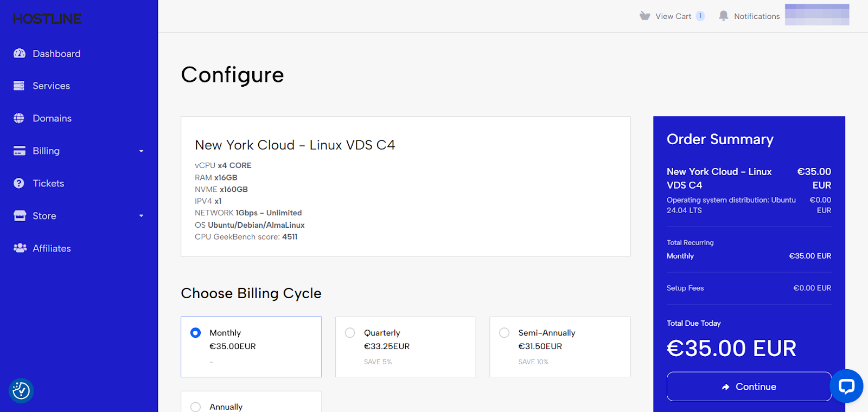Click the Choose Billing Cycle heading
Image resolution: width=868 pixels, height=412 pixels.
(x=251, y=293)
